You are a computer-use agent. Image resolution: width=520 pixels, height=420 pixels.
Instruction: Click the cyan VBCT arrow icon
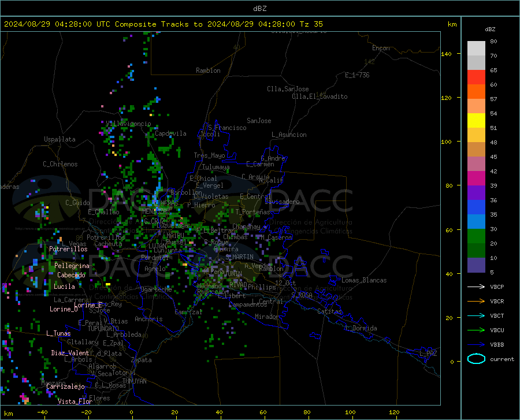point(476,315)
